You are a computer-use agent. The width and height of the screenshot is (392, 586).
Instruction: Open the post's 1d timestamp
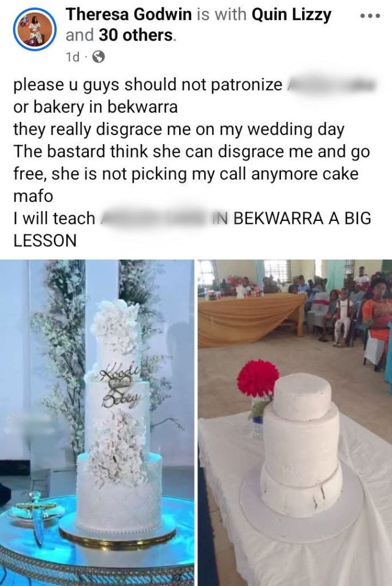[x=73, y=57]
